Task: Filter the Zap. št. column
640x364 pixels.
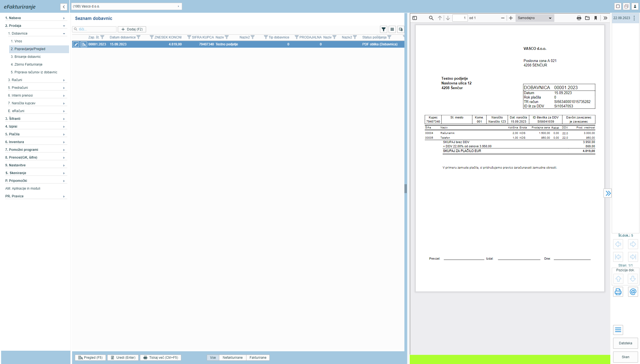Action: point(102,37)
